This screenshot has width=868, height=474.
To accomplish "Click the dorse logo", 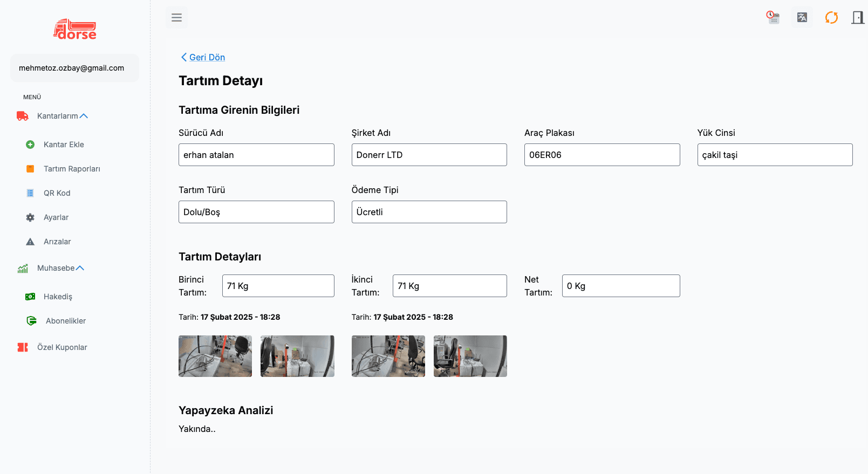I will (74, 30).
